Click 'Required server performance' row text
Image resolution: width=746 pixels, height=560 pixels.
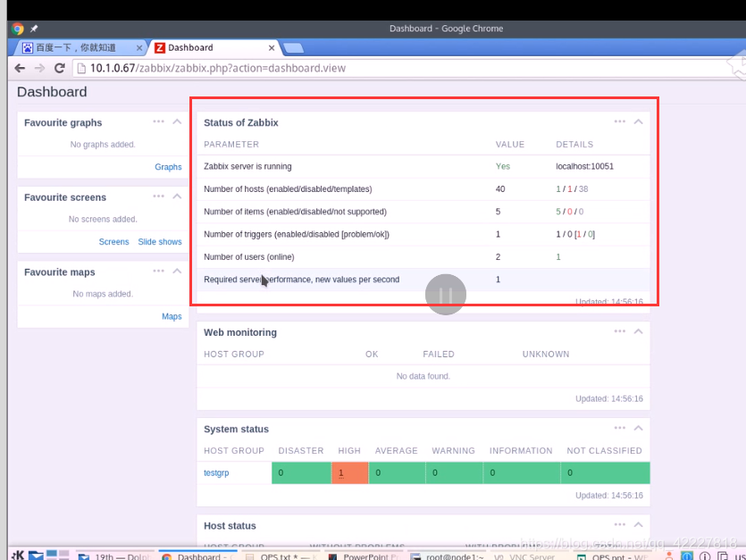(x=302, y=280)
